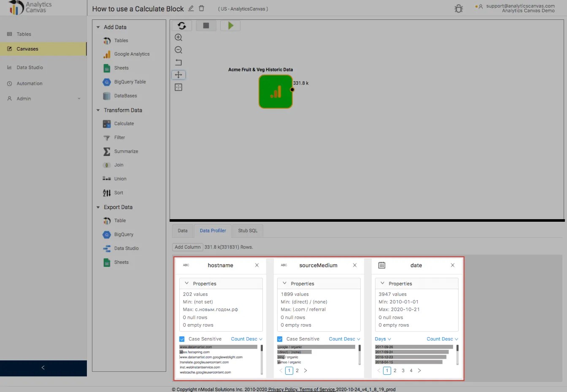Click the zoom out magnifier icon
Viewport: 567px width, 392px height.
pyautogui.click(x=178, y=50)
